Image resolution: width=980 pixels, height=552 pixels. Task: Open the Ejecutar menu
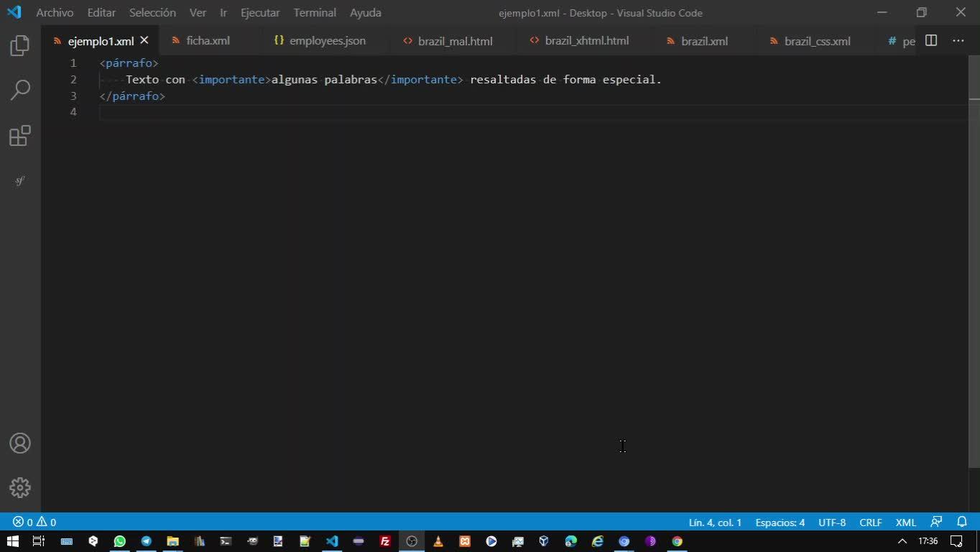[x=260, y=13]
